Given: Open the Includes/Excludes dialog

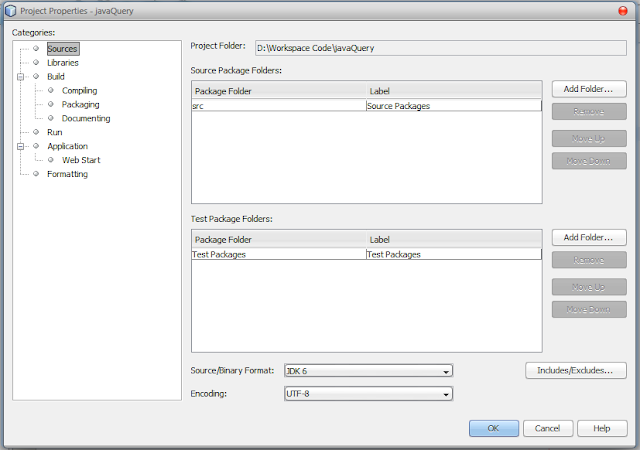Looking at the screenshot, I should coord(576,370).
